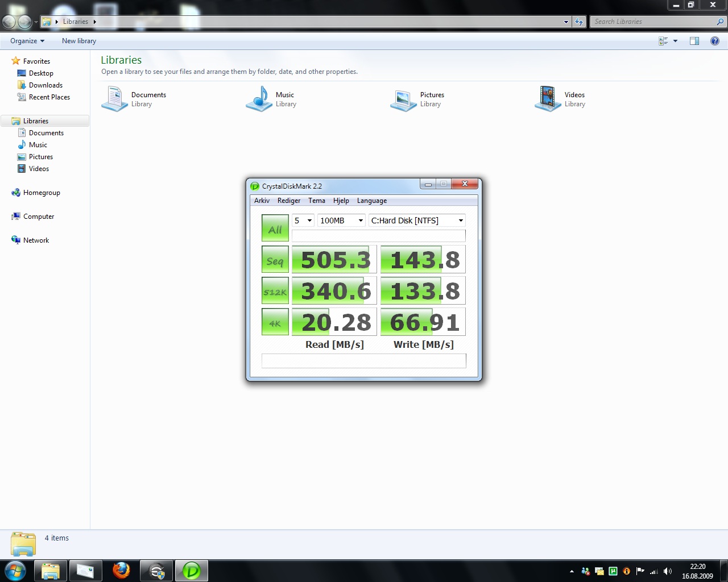This screenshot has height=582, width=728.
Task: Click the comment field at the bottom of CrystalDiskMark
Action: click(x=364, y=360)
